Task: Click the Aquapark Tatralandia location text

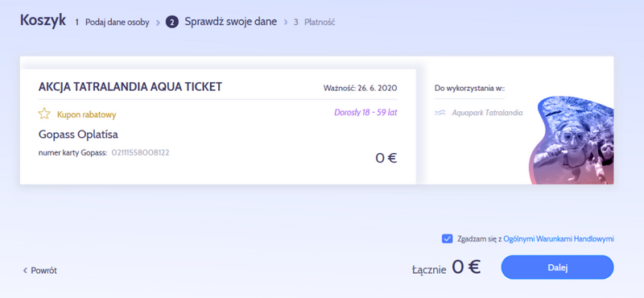Action: point(487,113)
